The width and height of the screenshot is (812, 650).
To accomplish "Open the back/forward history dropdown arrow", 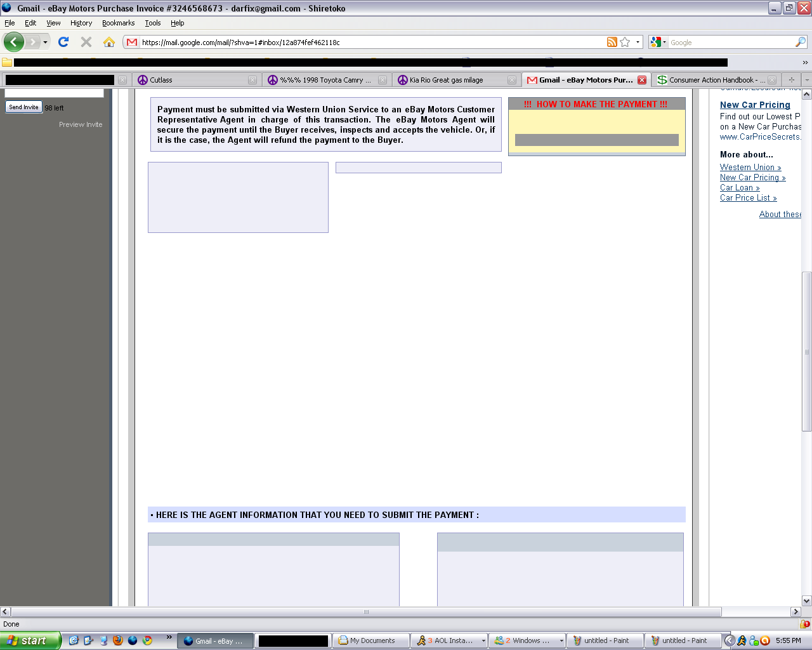I will (45, 43).
